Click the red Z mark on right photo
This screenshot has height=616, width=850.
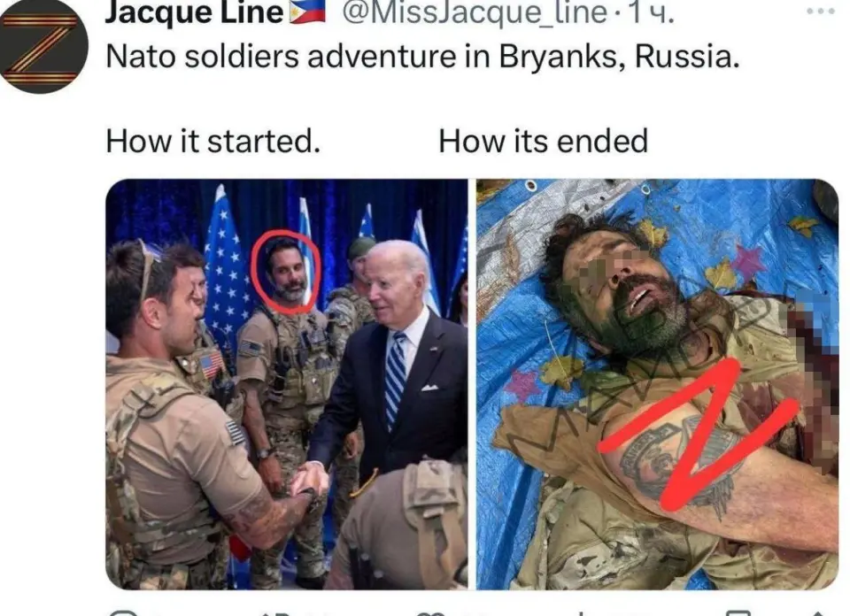698,435
